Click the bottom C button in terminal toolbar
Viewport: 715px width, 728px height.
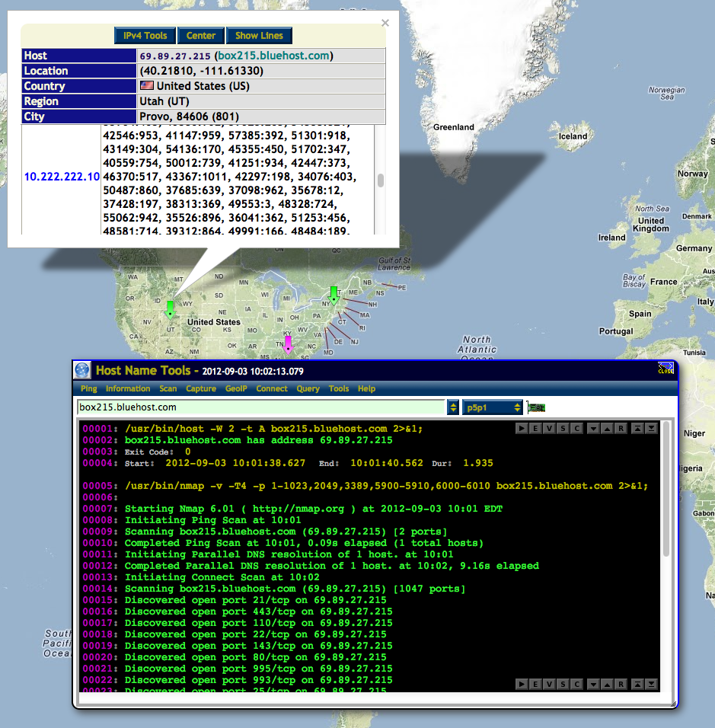pyautogui.click(x=577, y=684)
